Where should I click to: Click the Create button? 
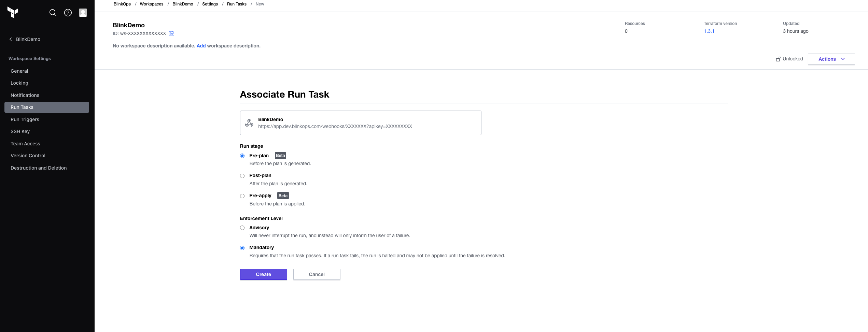(263, 274)
